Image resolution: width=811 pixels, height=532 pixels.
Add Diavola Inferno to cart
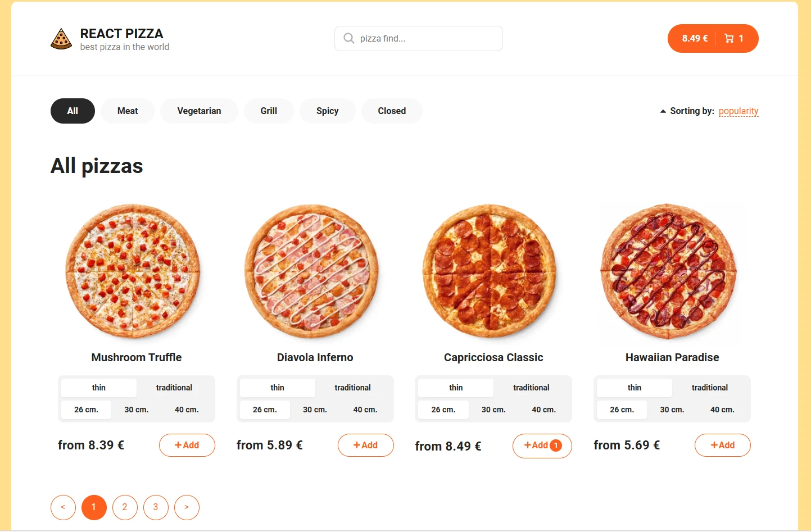tap(365, 445)
